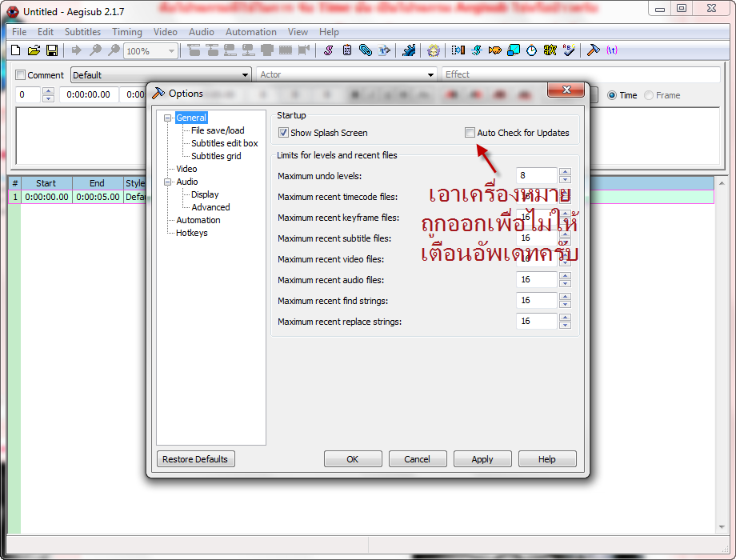Increase Maximum recent find strings spinner
Viewport: 736px width, 560px height.
pyautogui.click(x=565, y=297)
